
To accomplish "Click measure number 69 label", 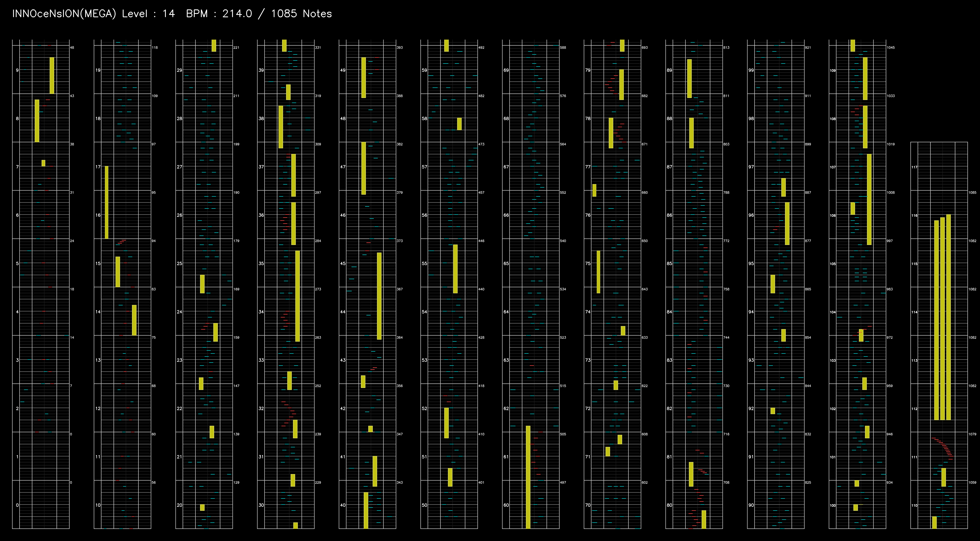I will click(506, 70).
